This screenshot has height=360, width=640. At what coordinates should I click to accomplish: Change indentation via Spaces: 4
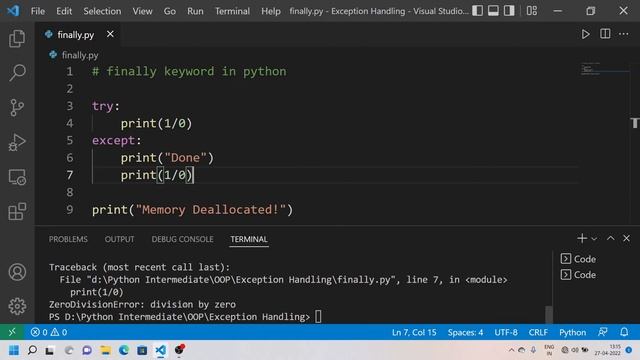point(465,332)
